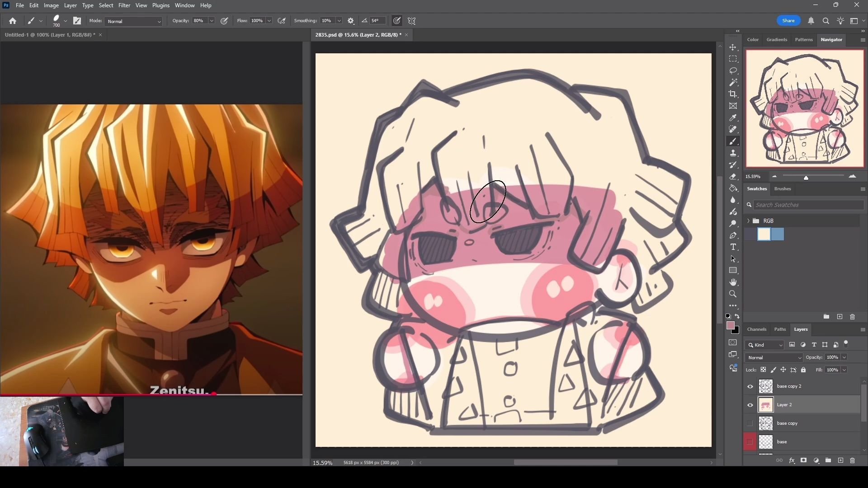Lock all layer attributes
Viewport: 868px width, 488px height.
point(803,370)
